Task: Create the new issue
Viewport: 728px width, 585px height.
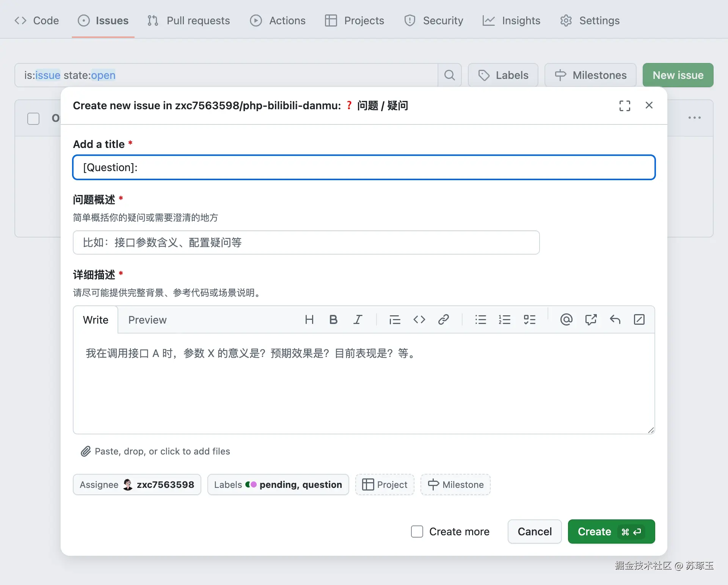Action: [610, 532]
